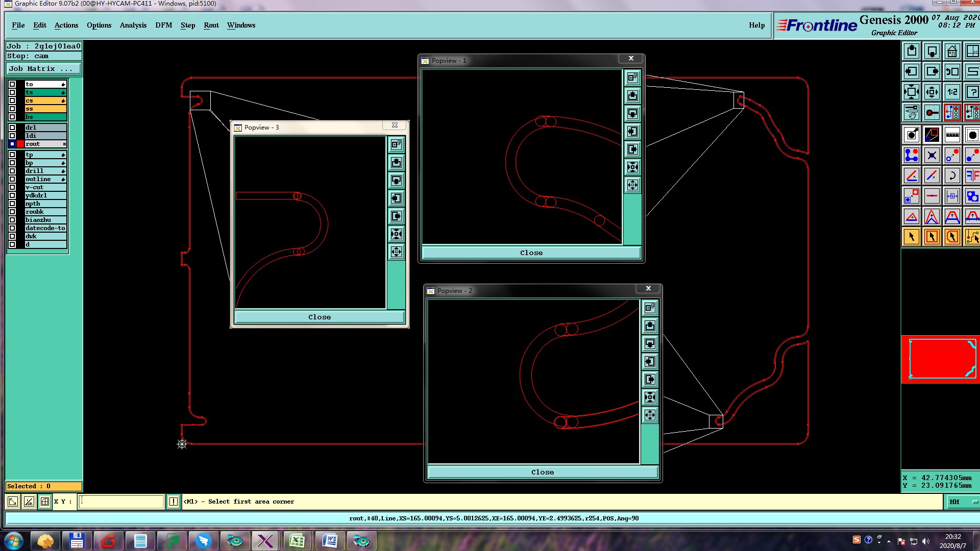Click the ruler measurement tool icon
This screenshot has height=551, width=980.
click(x=952, y=135)
